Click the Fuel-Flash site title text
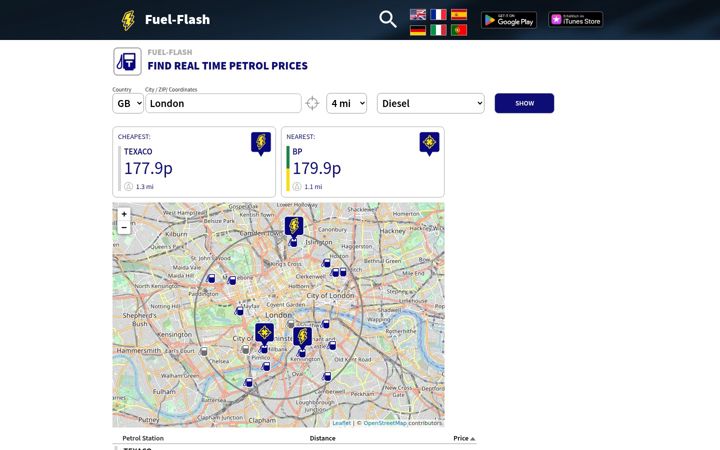Screen dimensions: 720x450 tap(177, 20)
